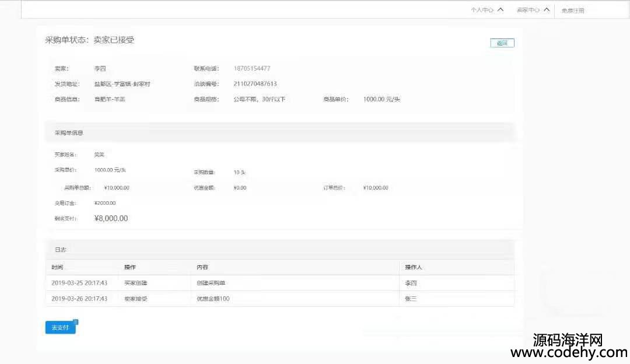
Task: Click the 卖家接受 log operation cell
Action: click(135, 299)
